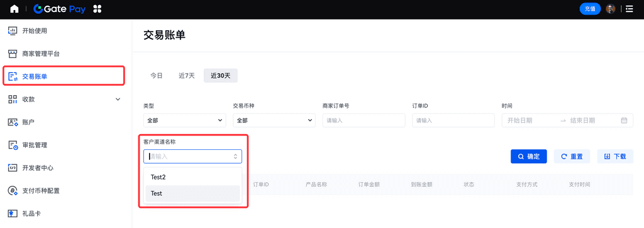Click the Gate Pay logo

point(60,9)
